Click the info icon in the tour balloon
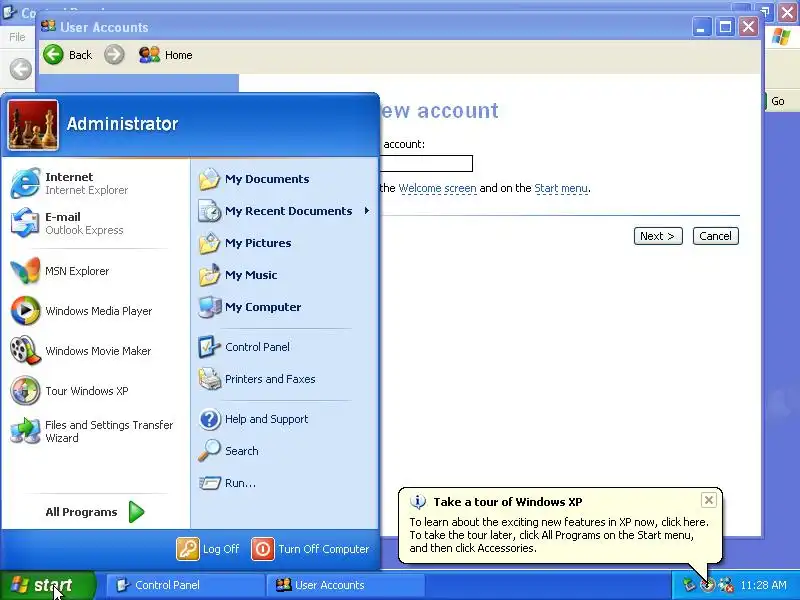Image resolution: width=800 pixels, height=600 pixels. pos(418,502)
